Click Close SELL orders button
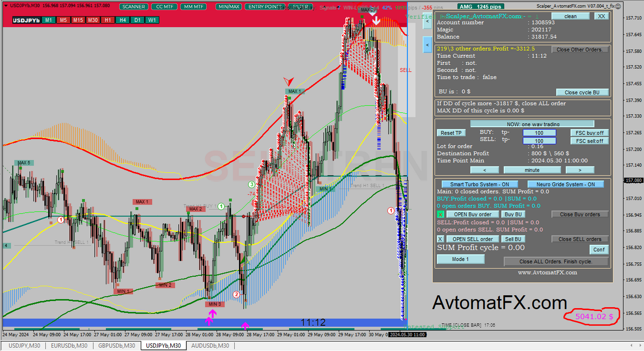The width and height of the screenshot is (644, 351). tap(580, 239)
